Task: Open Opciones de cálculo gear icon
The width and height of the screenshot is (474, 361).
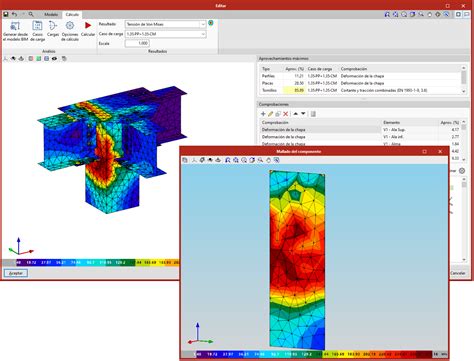Action: [70, 25]
